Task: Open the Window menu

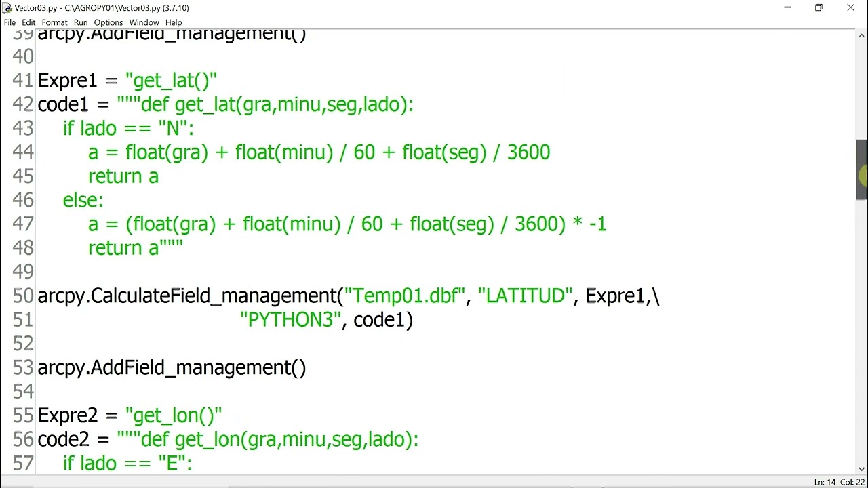Action: [144, 22]
